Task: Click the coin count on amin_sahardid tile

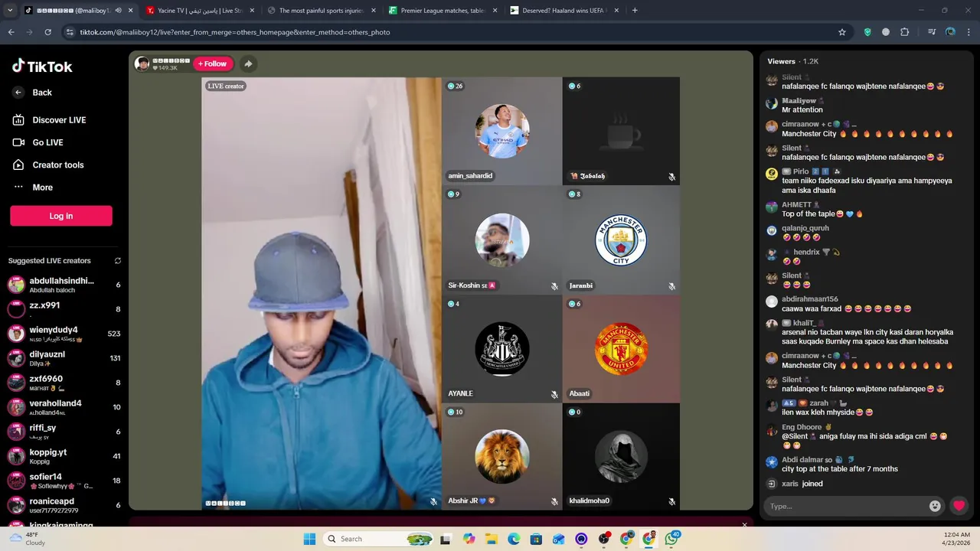Action: click(x=455, y=86)
